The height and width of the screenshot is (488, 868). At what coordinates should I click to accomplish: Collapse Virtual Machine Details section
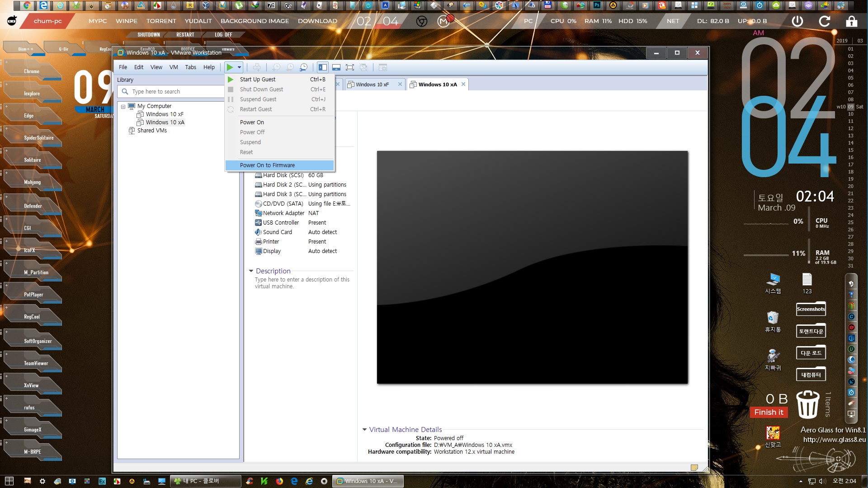364,430
